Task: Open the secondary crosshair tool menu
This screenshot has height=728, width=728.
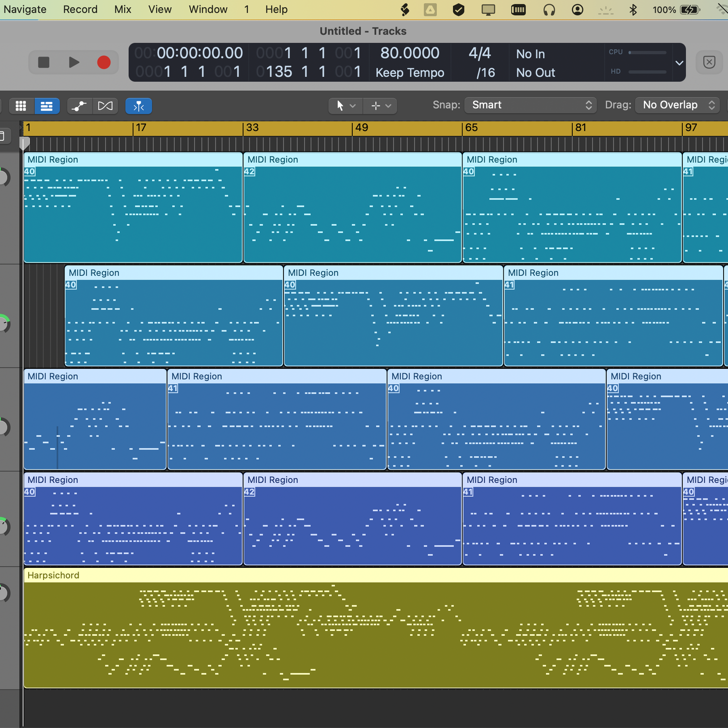Action: pos(381,105)
